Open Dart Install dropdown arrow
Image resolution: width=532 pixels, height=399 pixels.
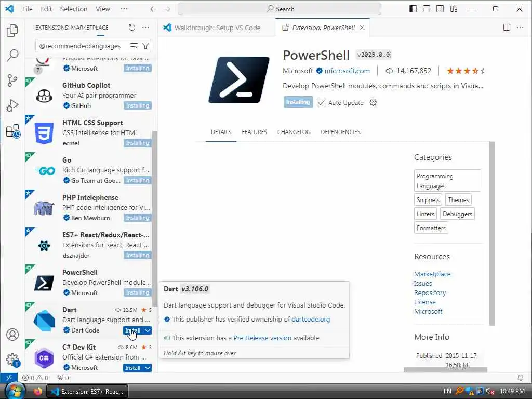click(148, 330)
